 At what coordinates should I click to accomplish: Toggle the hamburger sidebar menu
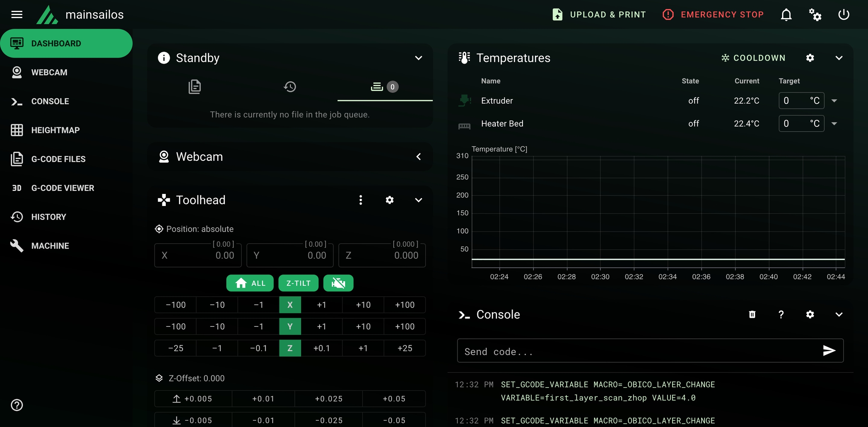click(x=17, y=15)
